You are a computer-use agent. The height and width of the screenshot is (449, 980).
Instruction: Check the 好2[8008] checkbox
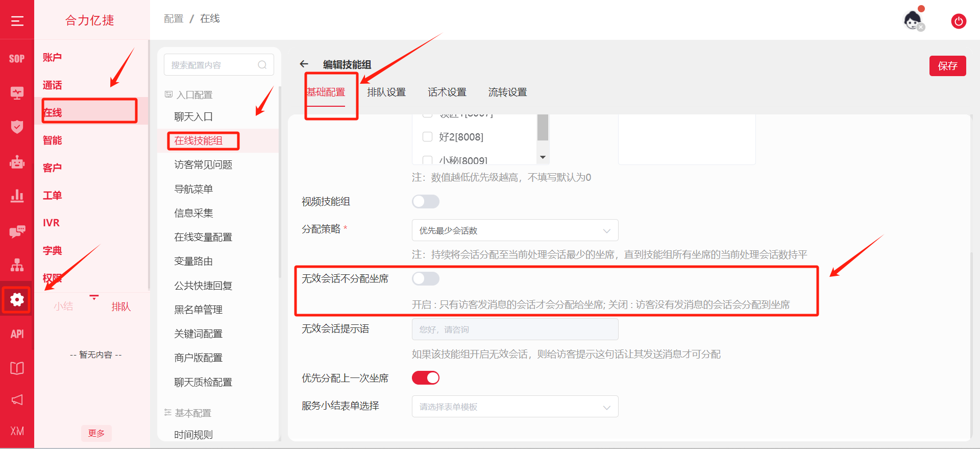click(x=428, y=136)
